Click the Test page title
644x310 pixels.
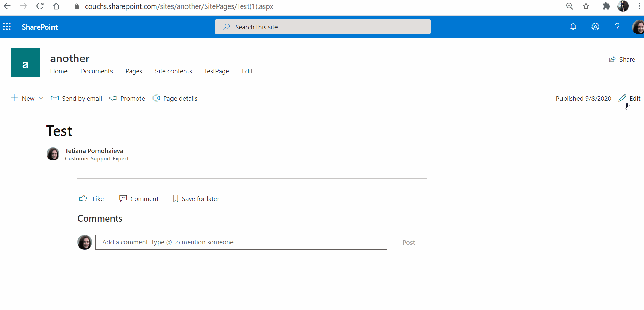(x=59, y=131)
